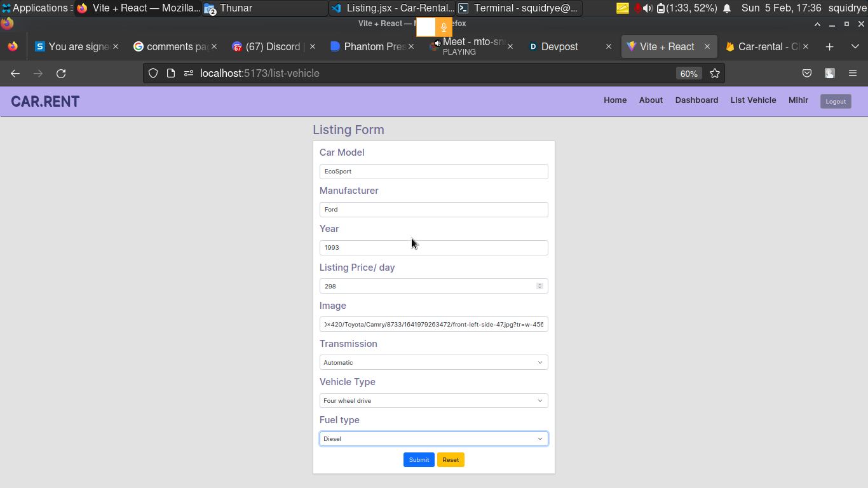Submit the listing form

point(419,460)
